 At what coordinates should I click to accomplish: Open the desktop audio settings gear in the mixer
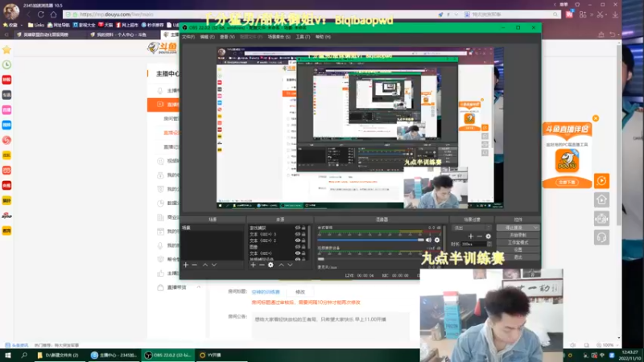437,240
